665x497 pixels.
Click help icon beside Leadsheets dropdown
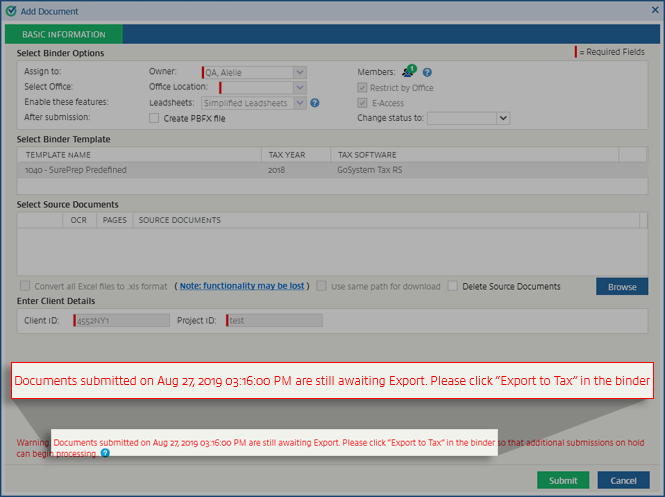tap(314, 103)
